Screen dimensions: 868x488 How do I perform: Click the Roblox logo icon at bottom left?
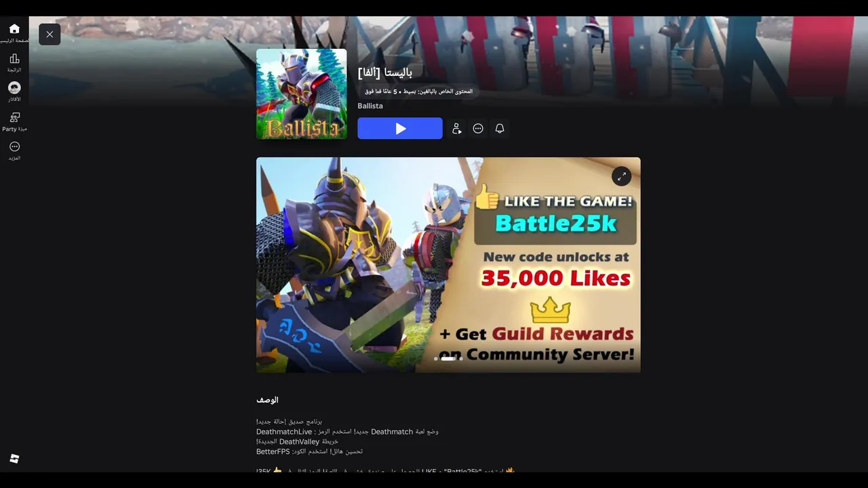coord(14,459)
